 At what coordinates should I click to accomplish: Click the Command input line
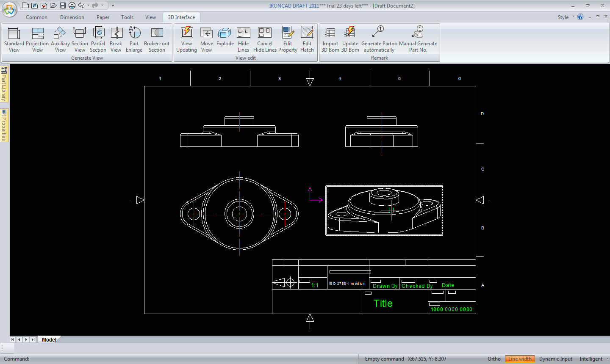179,359
